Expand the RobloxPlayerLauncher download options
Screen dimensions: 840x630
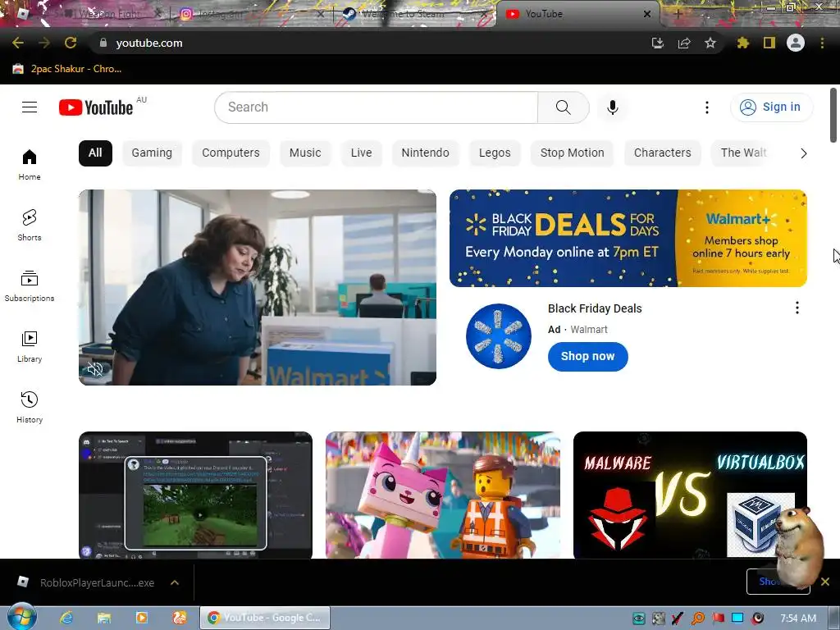click(175, 582)
